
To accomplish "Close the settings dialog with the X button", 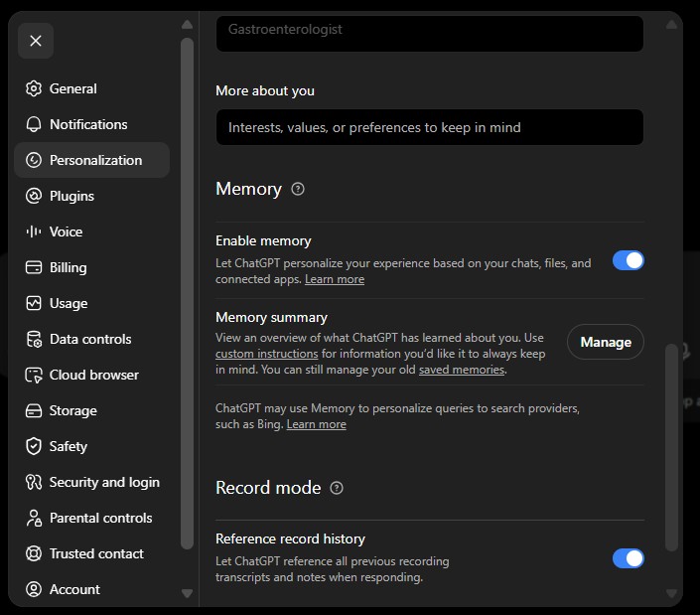I will click(36, 41).
